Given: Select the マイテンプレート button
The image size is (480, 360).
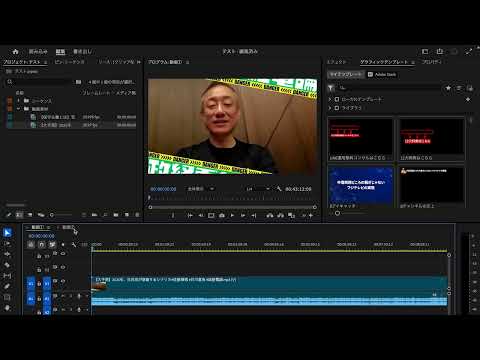Looking at the screenshot, I should tap(345, 74).
